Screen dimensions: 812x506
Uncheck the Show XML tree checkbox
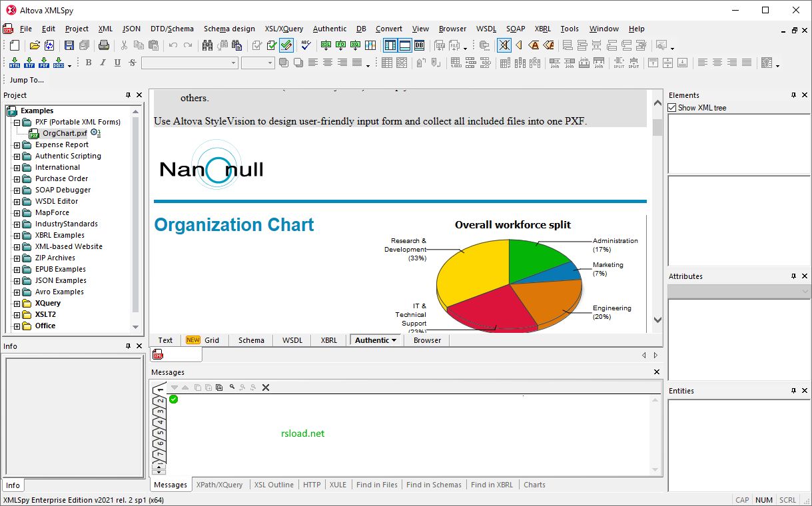[672, 108]
